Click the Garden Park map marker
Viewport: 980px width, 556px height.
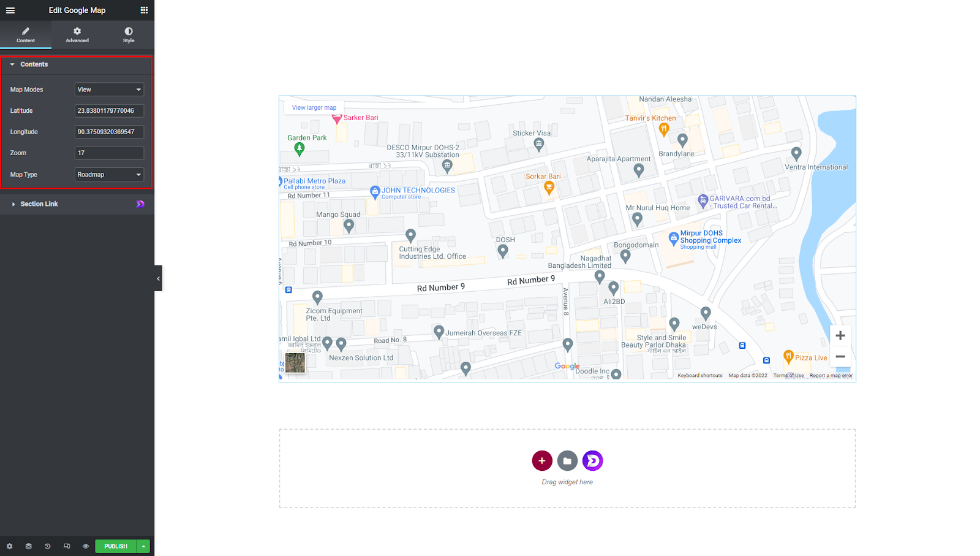[x=300, y=148]
